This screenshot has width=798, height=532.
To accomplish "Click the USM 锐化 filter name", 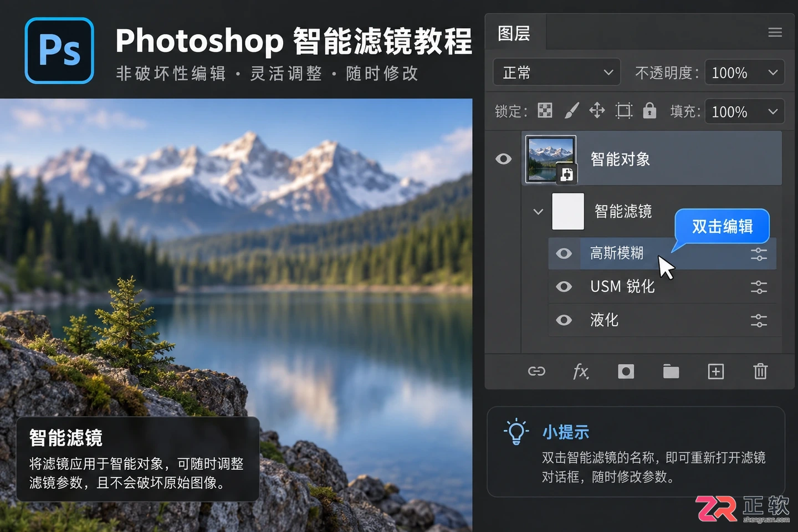I will tap(622, 287).
